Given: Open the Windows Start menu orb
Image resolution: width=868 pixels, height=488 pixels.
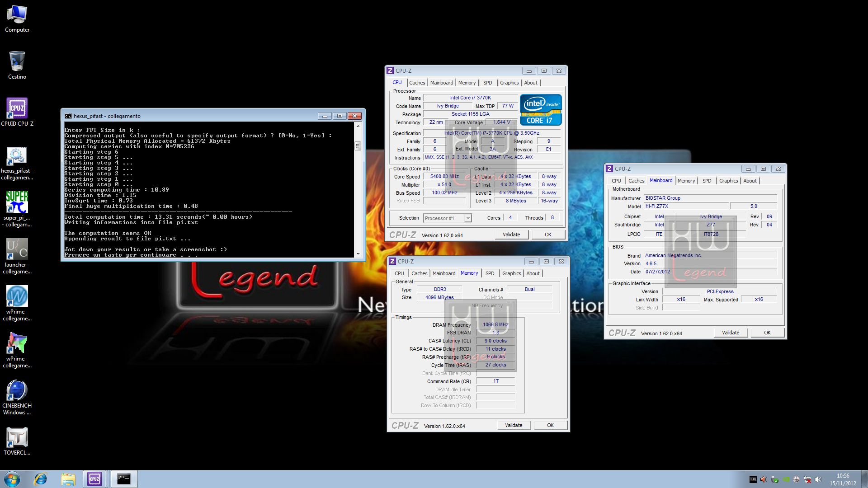Looking at the screenshot, I should [12, 479].
